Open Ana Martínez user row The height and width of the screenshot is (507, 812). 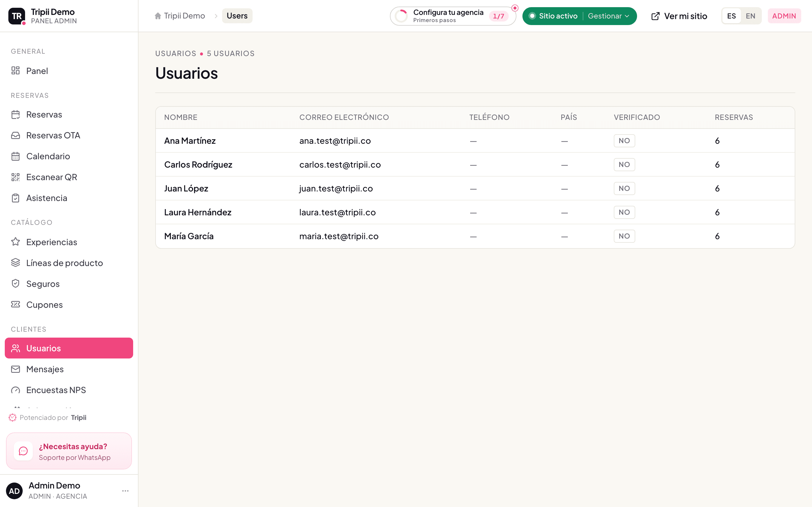475,141
